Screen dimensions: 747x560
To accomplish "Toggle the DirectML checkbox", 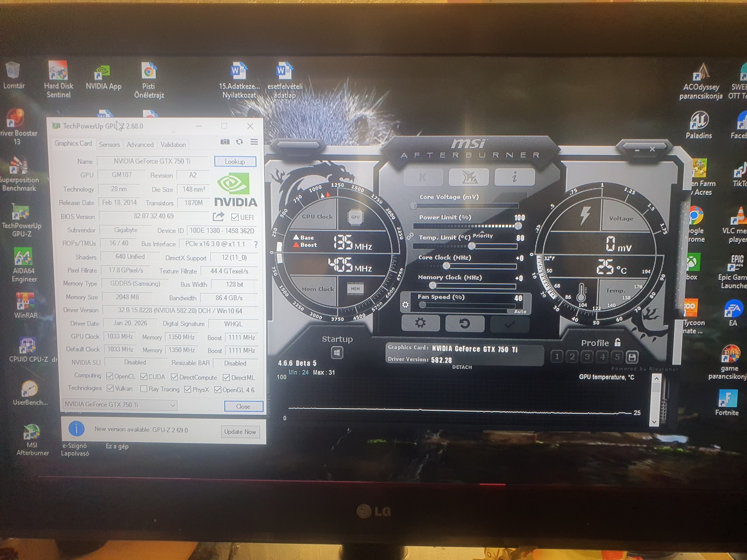I will point(226,378).
